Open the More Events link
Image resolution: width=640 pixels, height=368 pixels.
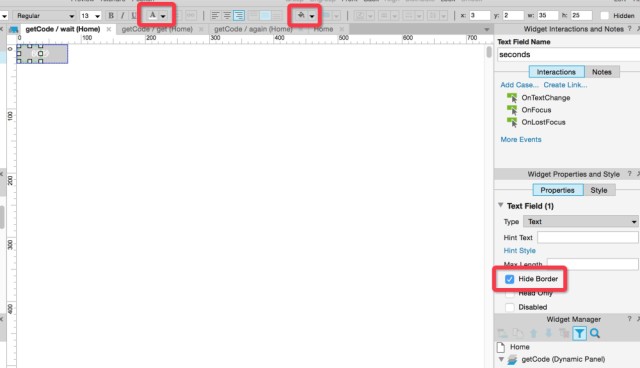pos(521,140)
